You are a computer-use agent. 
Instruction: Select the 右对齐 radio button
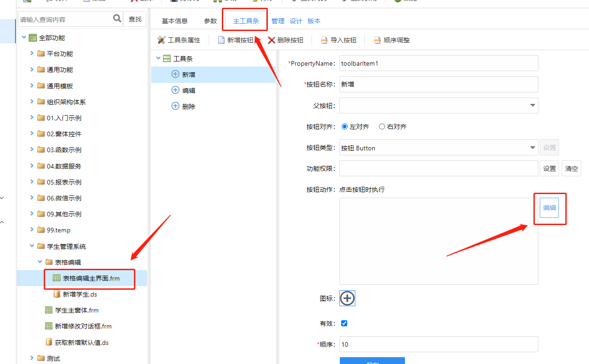tap(382, 127)
